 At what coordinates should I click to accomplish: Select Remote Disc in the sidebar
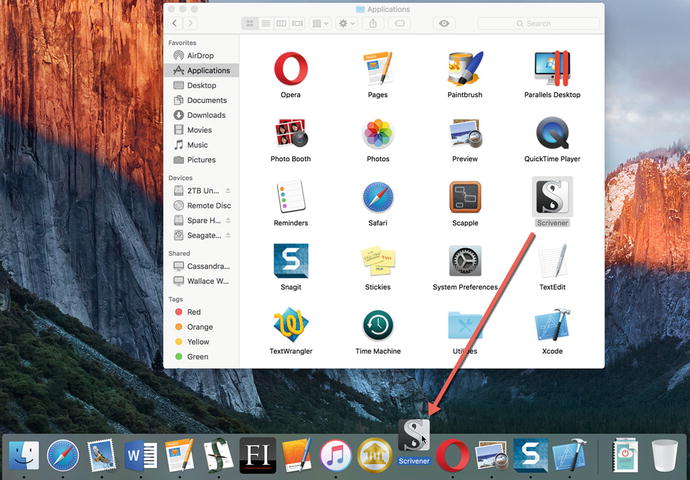click(x=202, y=205)
